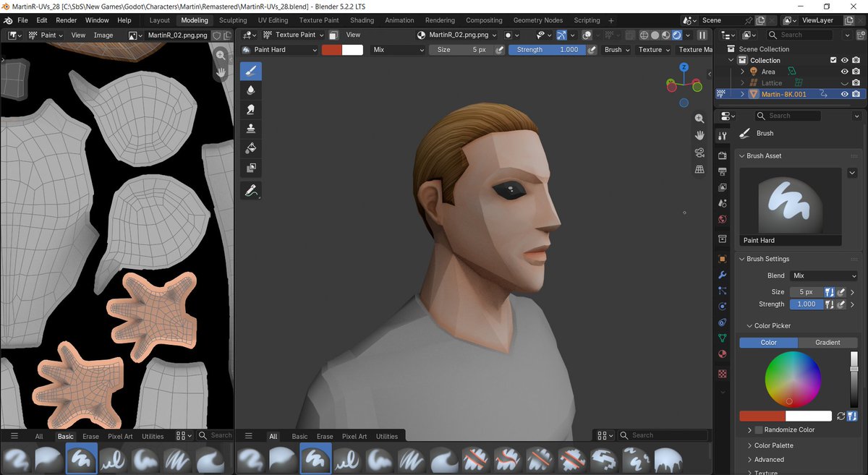Toggle the camera view icon in viewport

(x=699, y=153)
